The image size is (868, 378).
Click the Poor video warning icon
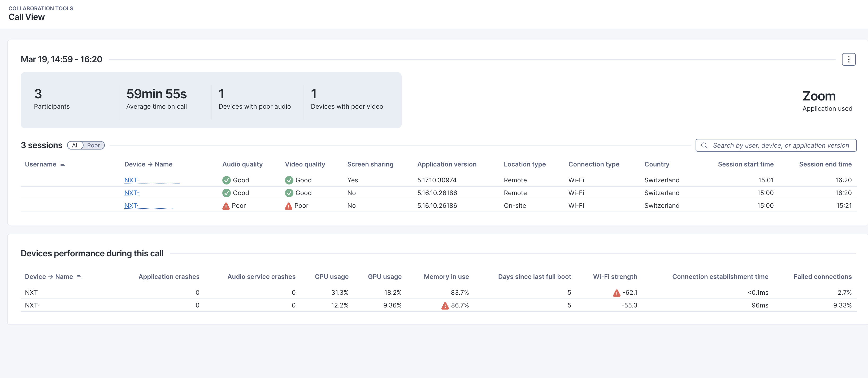point(288,206)
